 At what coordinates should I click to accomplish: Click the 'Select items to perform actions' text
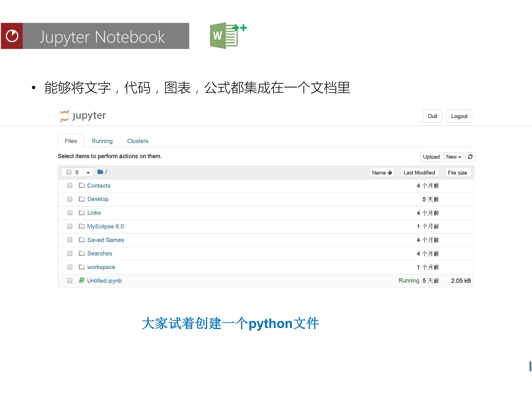pyautogui.click(x=110, y=156)
